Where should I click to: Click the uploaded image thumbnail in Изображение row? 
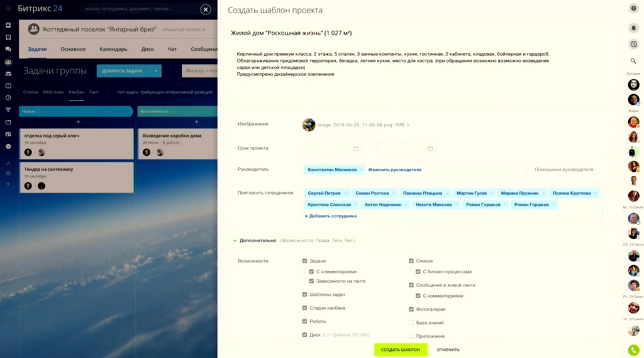coord(309,124)
